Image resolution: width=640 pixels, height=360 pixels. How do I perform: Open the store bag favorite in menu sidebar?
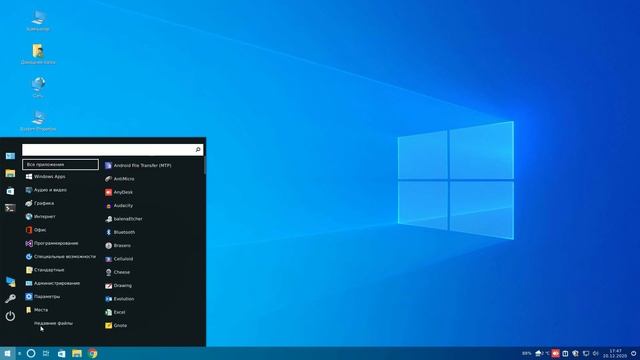[10, 191]
